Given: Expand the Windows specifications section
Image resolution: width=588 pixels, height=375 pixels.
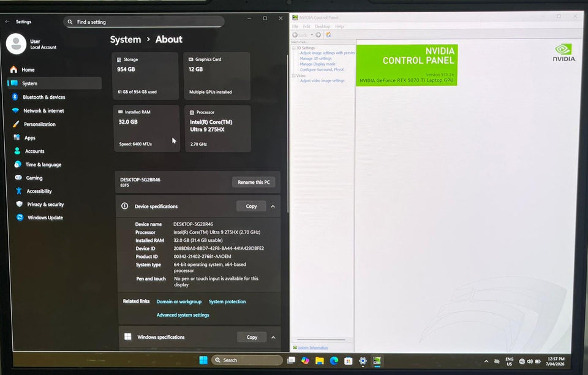Looking at the screenshot, I should pos(273,336).
